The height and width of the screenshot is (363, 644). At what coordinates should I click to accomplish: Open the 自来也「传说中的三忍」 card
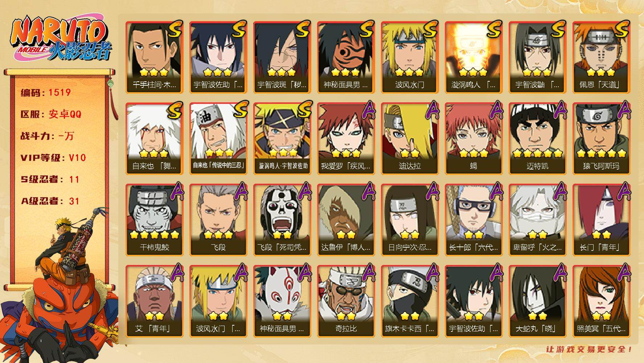pyautogui.click(x=218, y=138)
